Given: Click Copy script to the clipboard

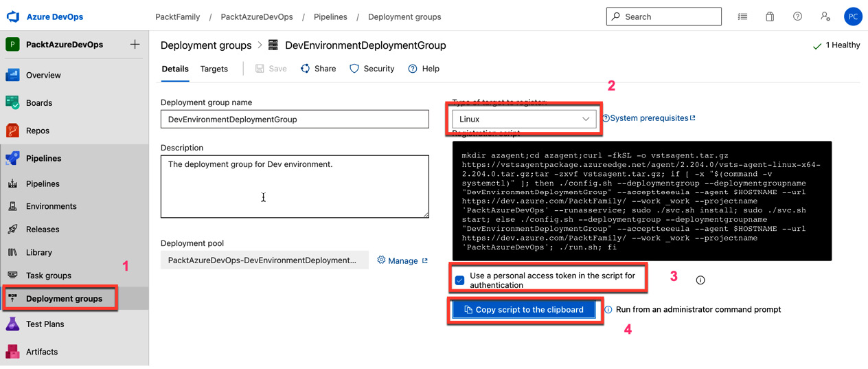Looking at the screenshot, I should pos(524,310).
